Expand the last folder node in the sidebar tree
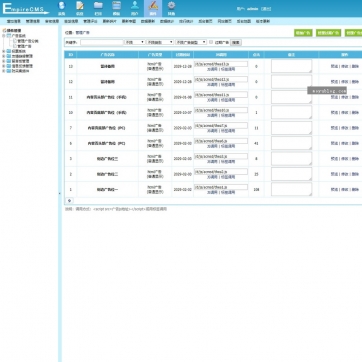 4,71
